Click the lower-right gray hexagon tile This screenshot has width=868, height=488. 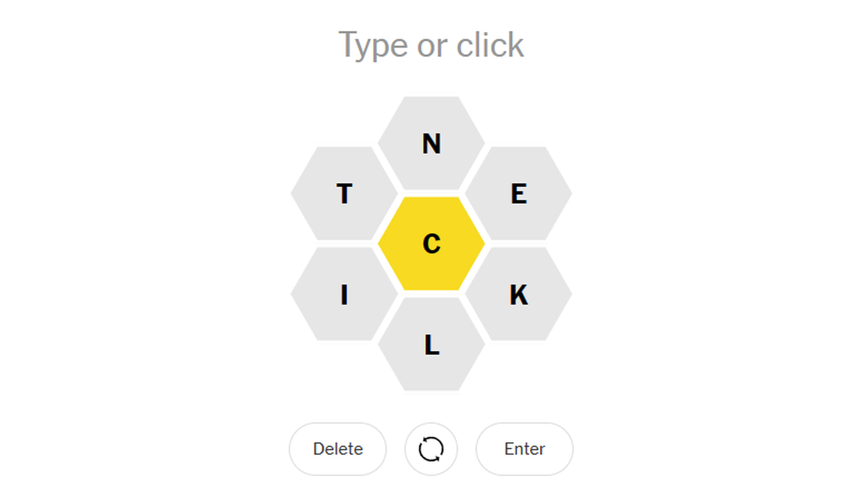(x=519, y=294)
